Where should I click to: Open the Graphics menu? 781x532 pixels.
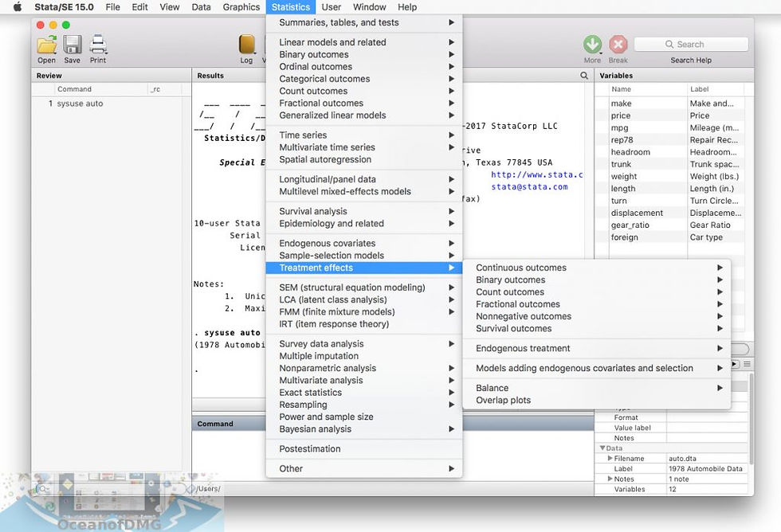coord(241,7)
